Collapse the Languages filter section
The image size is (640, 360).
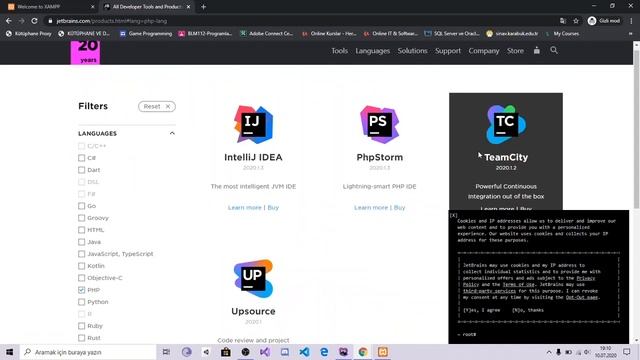[172, 133]
